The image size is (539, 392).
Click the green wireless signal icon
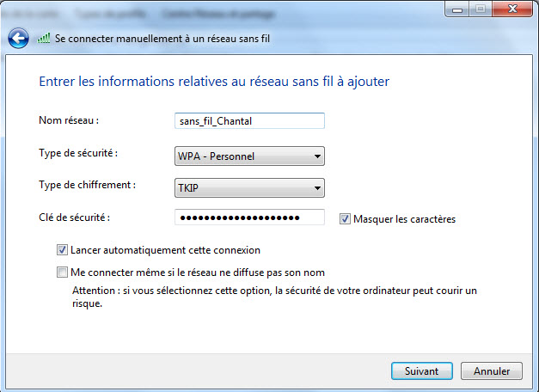pos(44,39)
